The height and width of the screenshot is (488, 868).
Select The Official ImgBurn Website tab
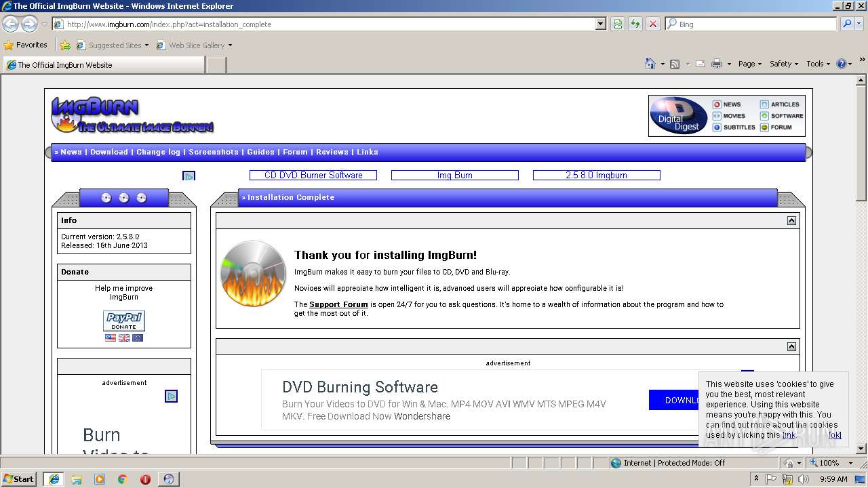[104, 65]
